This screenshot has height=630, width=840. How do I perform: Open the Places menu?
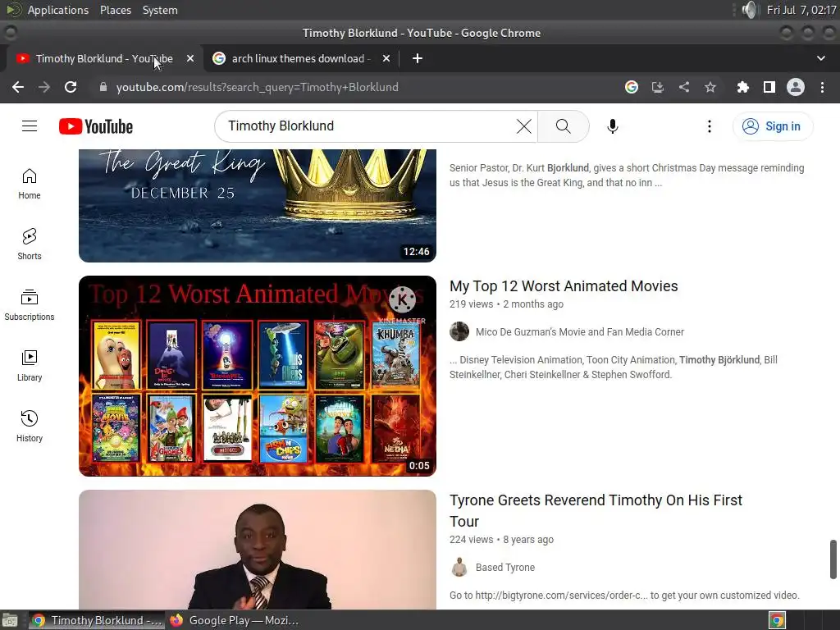pos(116,10)
